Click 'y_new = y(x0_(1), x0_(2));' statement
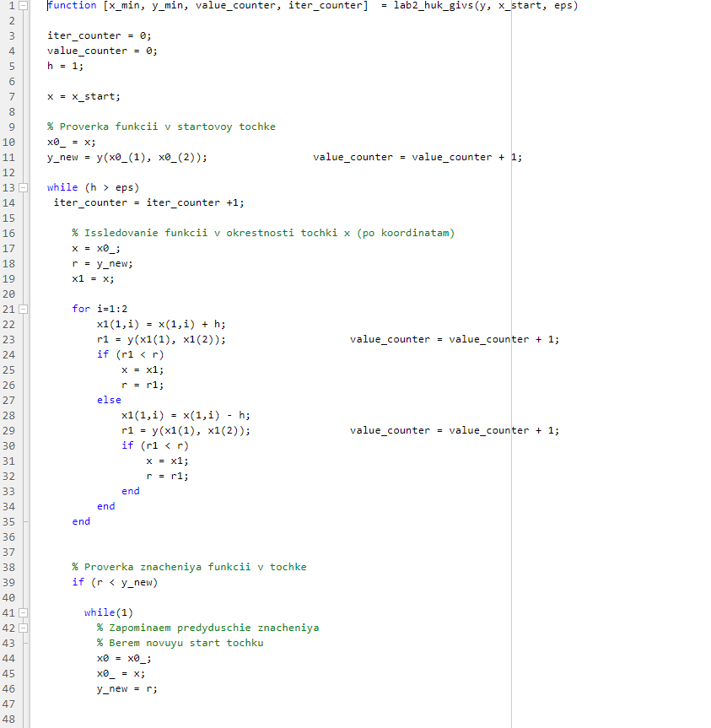 coord(127,158)
